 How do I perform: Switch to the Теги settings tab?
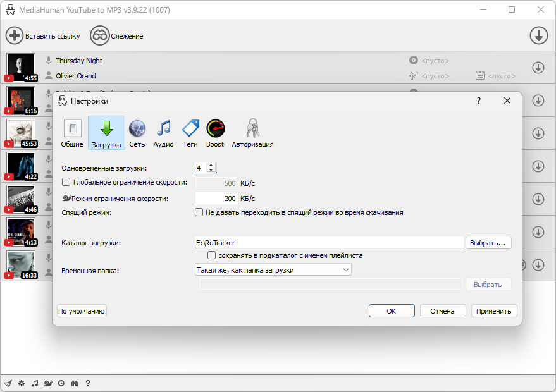click(x=190, y=133)
